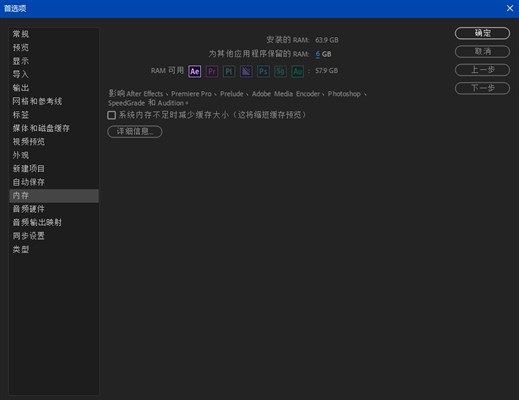
Task: Go to 新建项目 preferences
Action: pyautogui.click(x=54, y=169)
